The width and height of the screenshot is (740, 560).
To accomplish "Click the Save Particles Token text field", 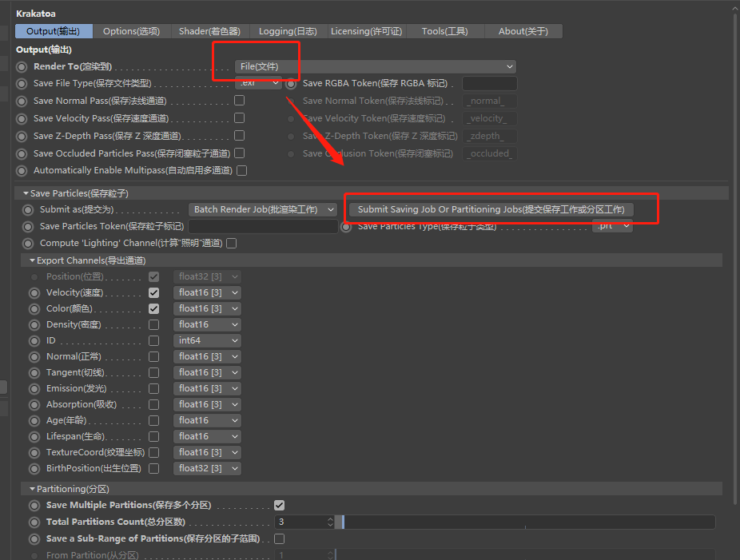I will tap(263, 226).
